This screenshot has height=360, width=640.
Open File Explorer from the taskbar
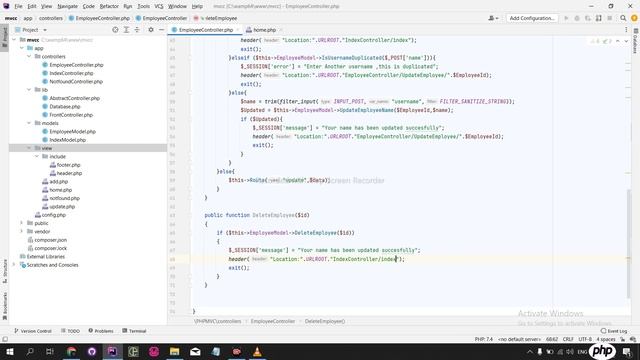(x=175, y=351)
